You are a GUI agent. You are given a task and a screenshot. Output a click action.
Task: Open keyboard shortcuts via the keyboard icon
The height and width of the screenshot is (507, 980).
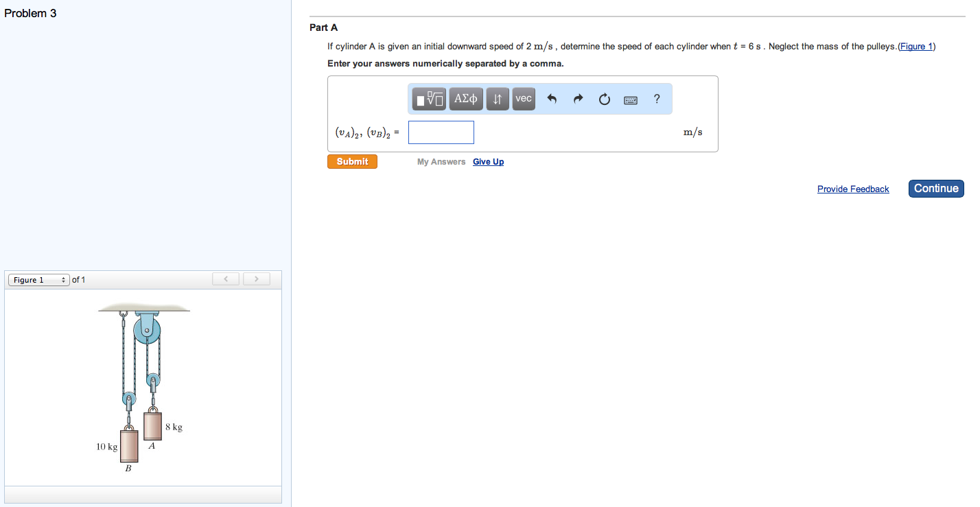pyautogui.click(x=630, y=98)
